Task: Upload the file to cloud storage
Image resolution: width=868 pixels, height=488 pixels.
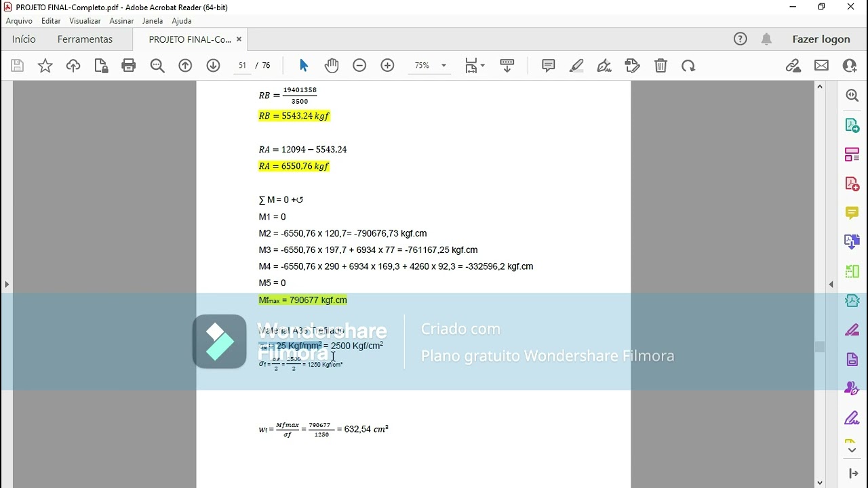Action: pyautogui.click(x=73, y=66)
